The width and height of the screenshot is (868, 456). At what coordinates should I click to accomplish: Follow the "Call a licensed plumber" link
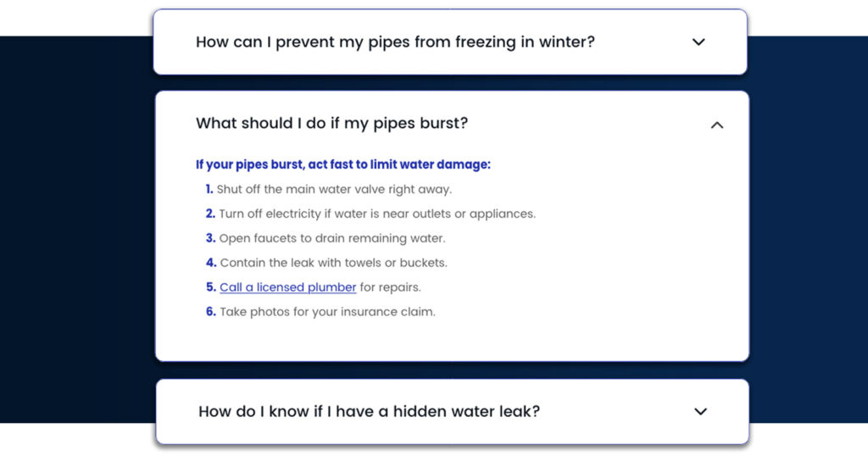click(287, 287)
